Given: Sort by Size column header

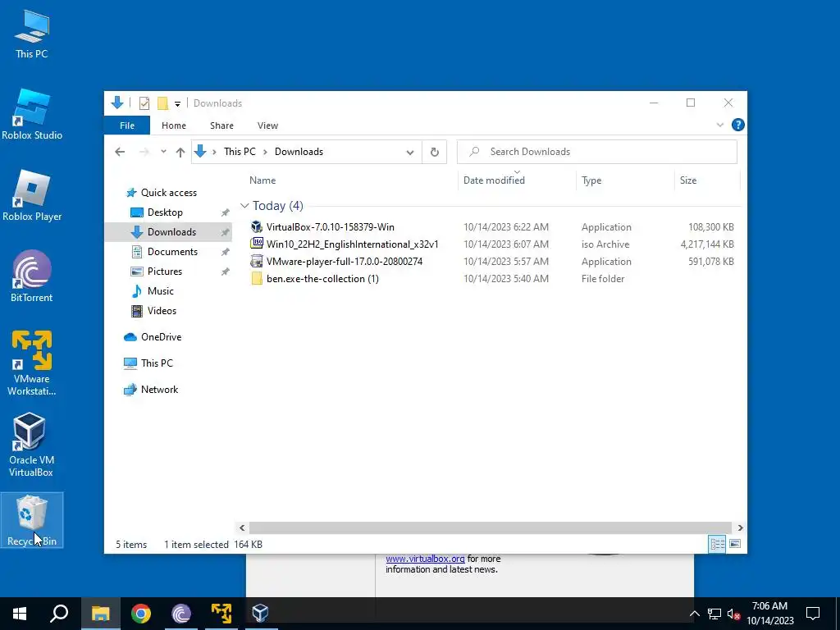Looking at the screenshot, I should click(688, 180).
